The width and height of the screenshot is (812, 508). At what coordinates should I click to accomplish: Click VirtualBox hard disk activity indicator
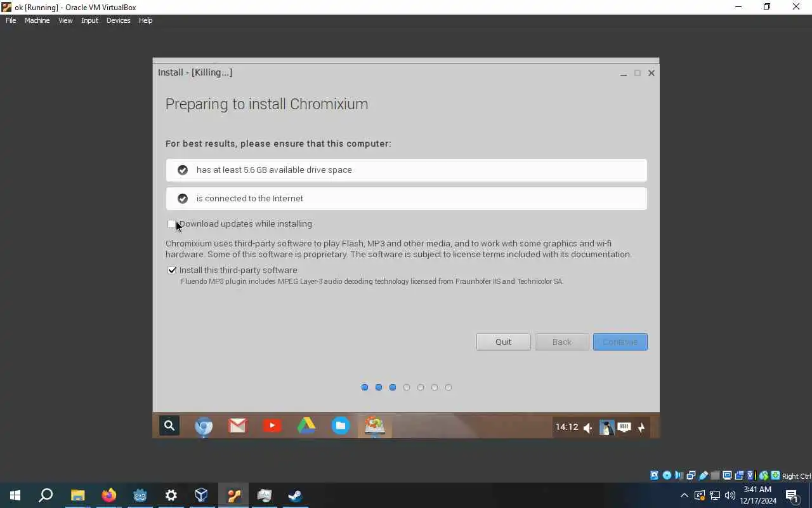click(655, 476)
